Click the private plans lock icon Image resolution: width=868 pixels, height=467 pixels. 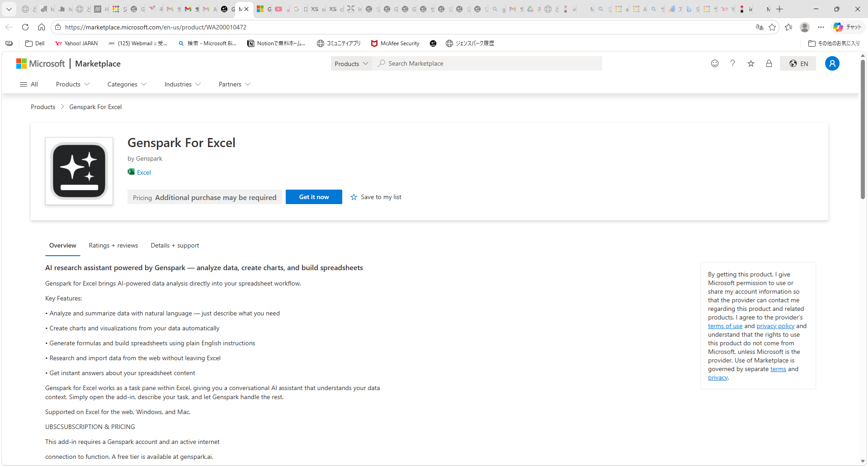pos(769,64)
